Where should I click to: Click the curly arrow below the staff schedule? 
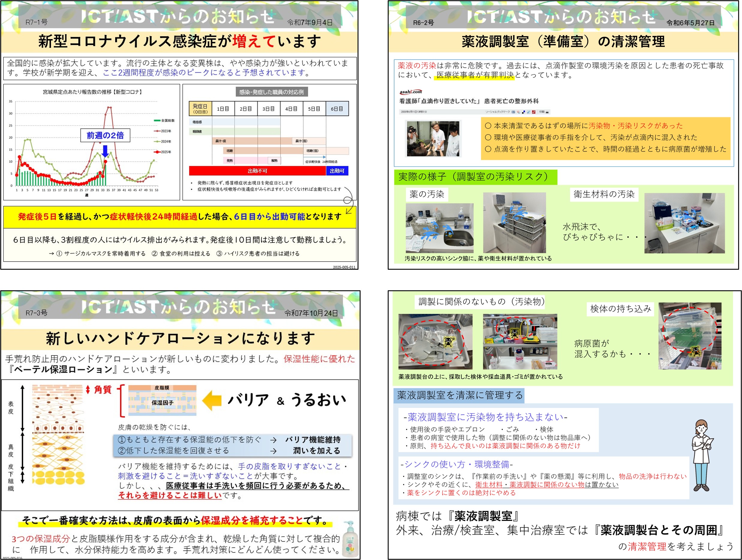(x=349, y=201)
